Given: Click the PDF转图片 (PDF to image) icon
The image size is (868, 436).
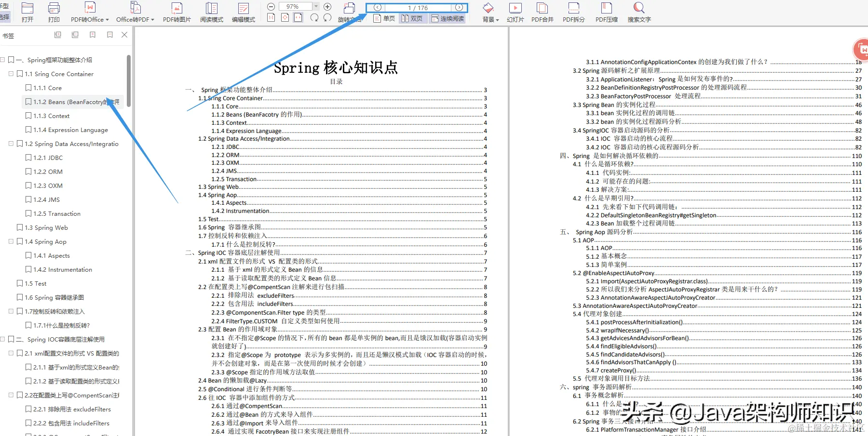Looking at the screenshot, I should tap(177, 8).
